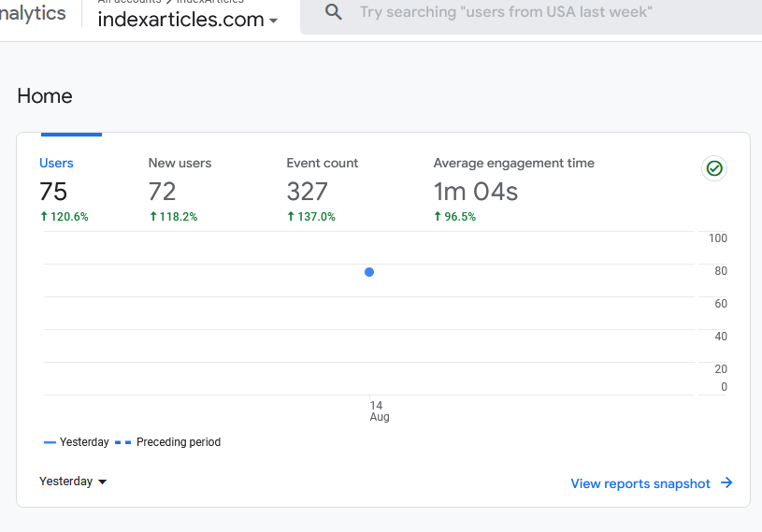762x532 pixels.
Task: Click the arrow beside View reports snapshot
Action: point(726,483)
